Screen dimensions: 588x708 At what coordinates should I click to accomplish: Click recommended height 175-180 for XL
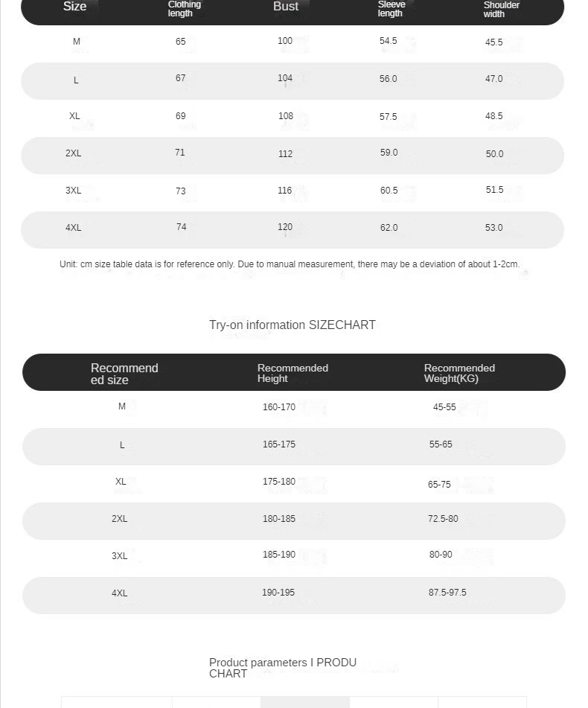(x=279, y=482)
